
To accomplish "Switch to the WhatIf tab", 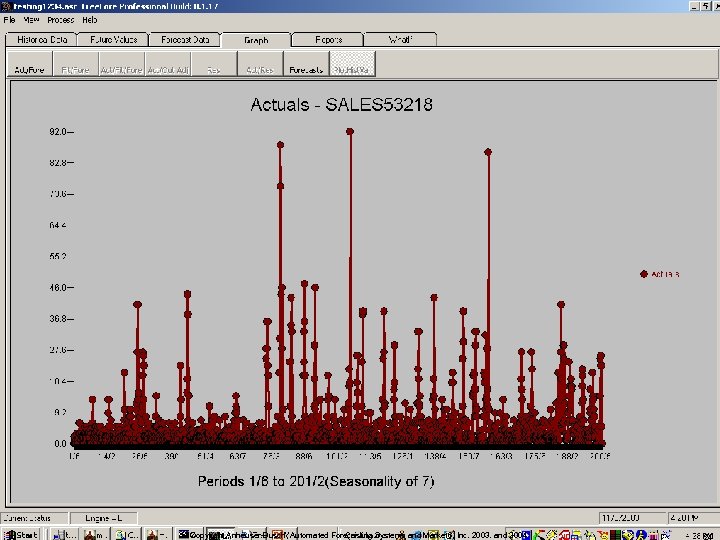I will point(400,39).
